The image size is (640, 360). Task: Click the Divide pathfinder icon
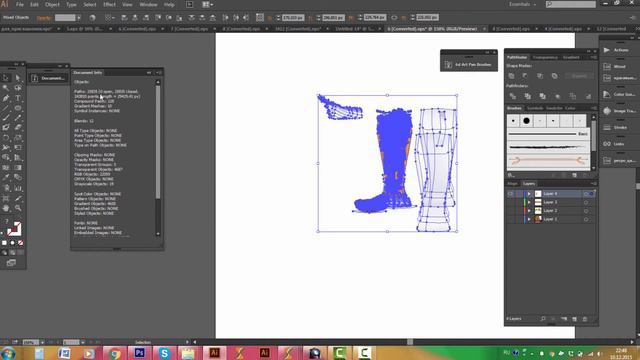point(513,96)
